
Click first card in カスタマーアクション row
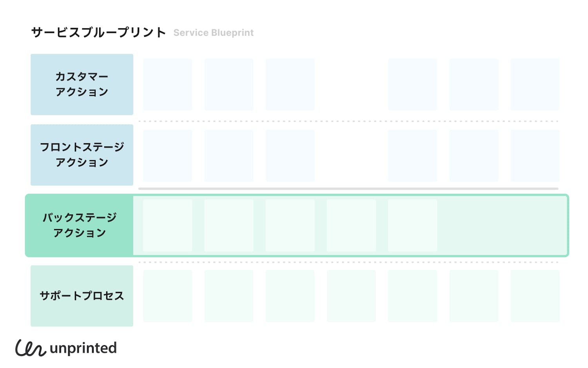coord(167,84)
